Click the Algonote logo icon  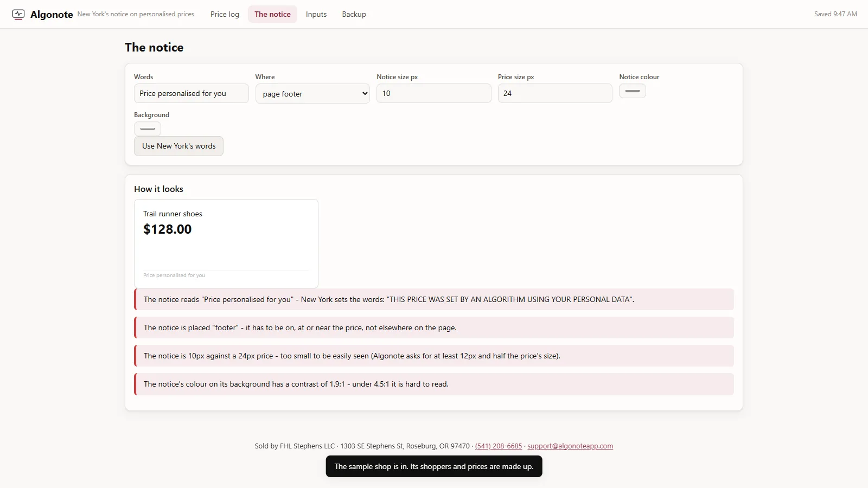tap(18, 14)
